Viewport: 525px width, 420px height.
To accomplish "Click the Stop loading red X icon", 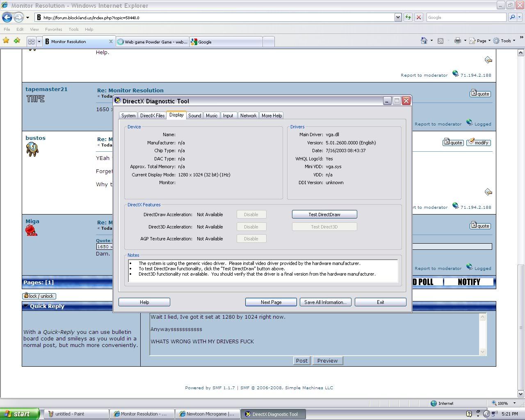I will click(419, 17).
